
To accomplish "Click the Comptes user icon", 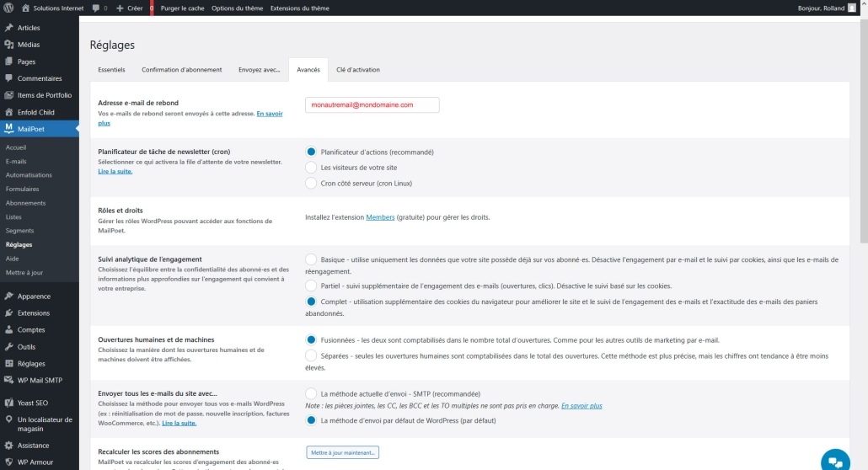I will [9, 329].
